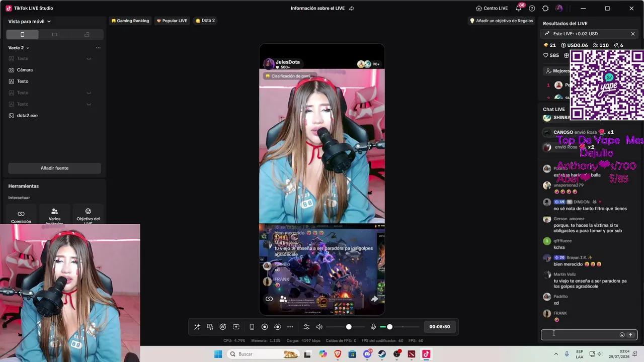Click the phone orientation icon in control bar
Viewport: 644px width, 362px height.
252,327
